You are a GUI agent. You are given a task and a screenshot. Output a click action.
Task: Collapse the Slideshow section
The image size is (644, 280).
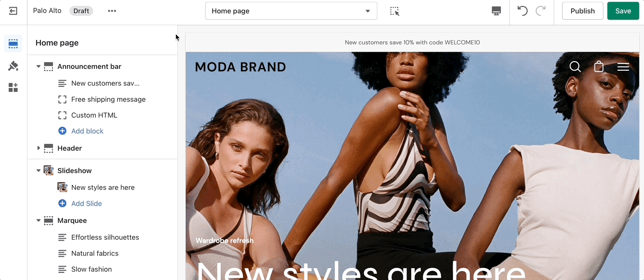[39, 171]
